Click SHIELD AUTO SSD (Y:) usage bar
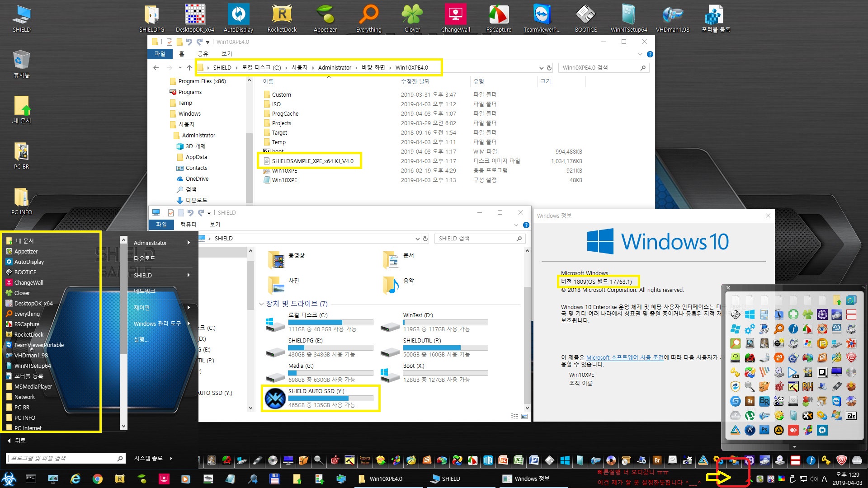 pyautogui.click(x=330, y=399)
